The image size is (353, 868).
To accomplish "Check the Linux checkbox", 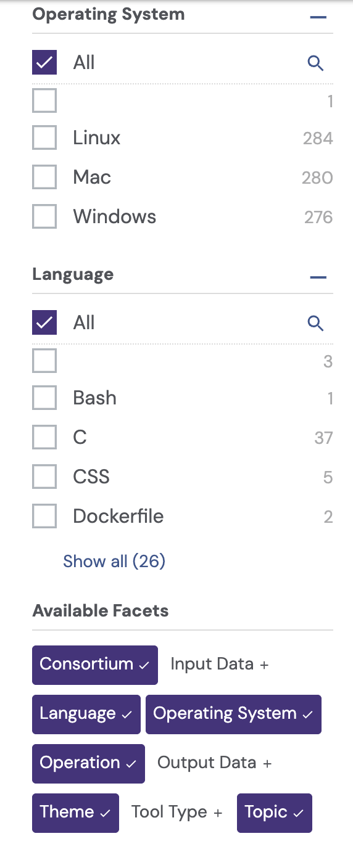I will [x=44, y=137].
